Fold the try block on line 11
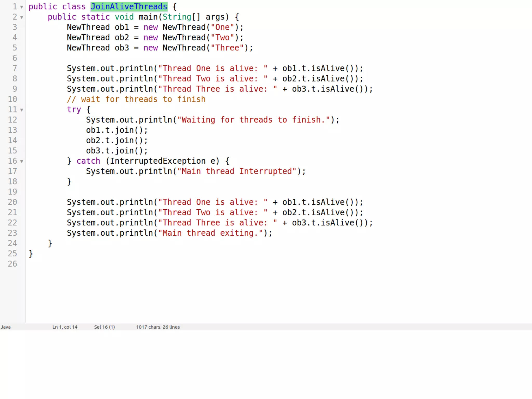The image size is (532, 399). point(22,110)
